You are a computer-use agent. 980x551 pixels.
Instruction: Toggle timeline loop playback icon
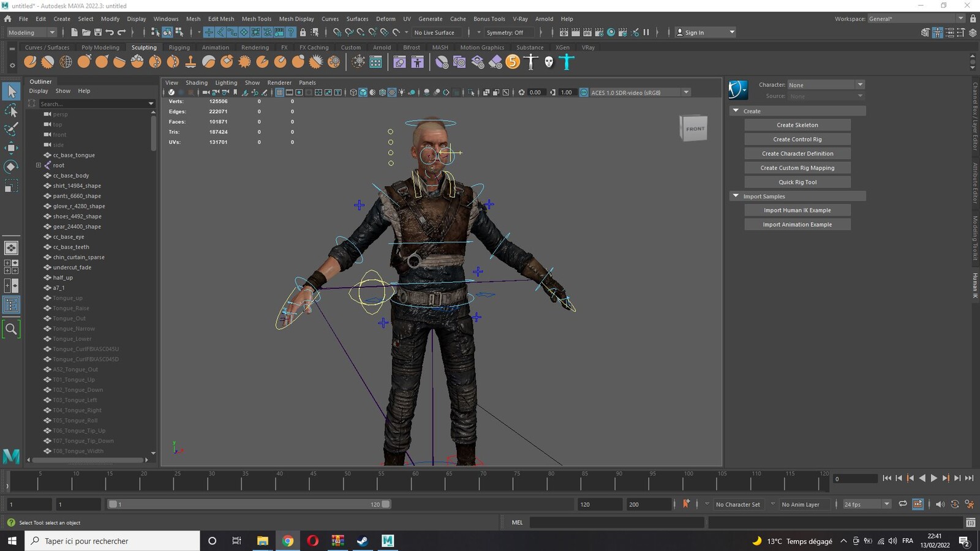[902, 504]
